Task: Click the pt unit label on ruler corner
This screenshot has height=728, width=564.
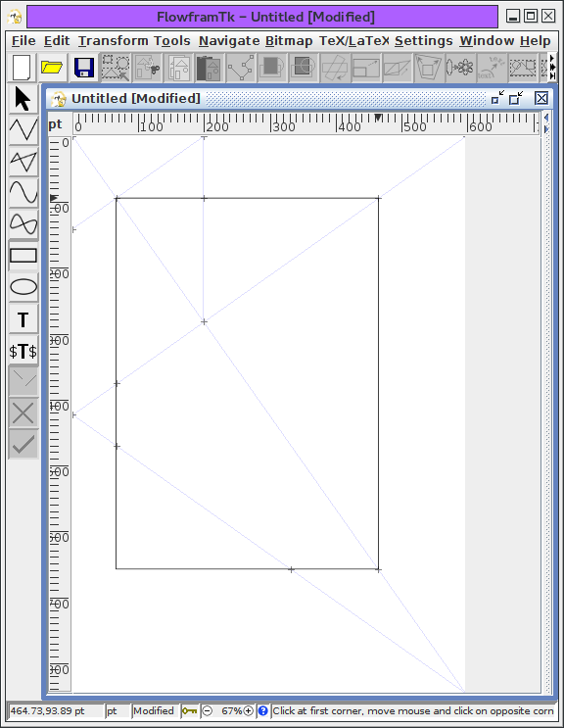Action: (55, 124)
